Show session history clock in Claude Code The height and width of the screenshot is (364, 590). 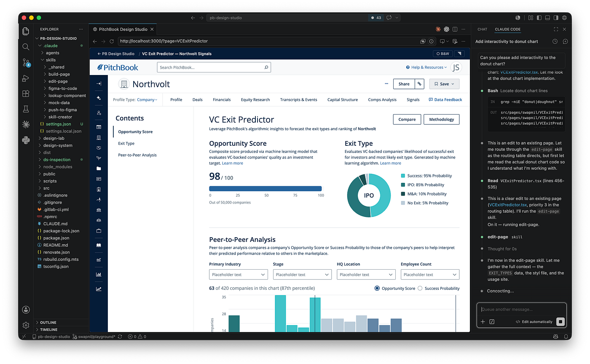[x=555, y=42]
